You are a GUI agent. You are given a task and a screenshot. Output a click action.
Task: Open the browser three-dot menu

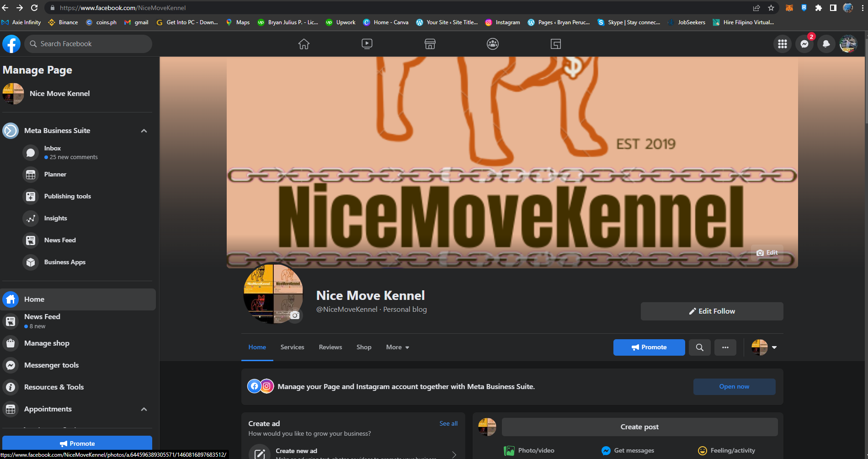tap(863, 8)
